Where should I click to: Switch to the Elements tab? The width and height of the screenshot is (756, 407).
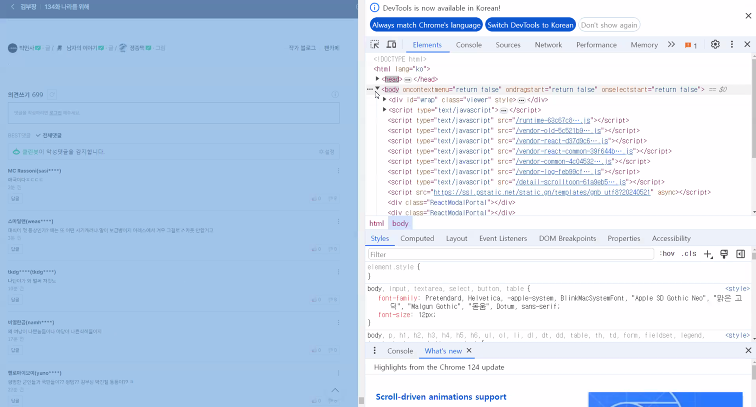pos(427,45)
